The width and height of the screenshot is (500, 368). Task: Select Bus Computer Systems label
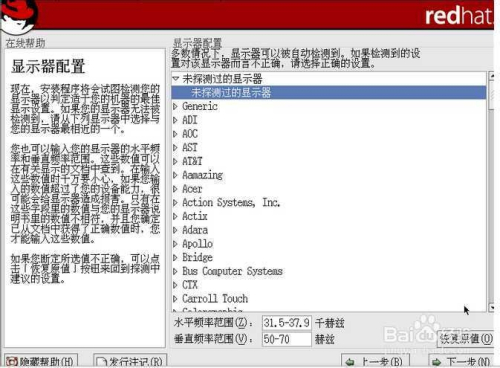(x=232, y=271)
